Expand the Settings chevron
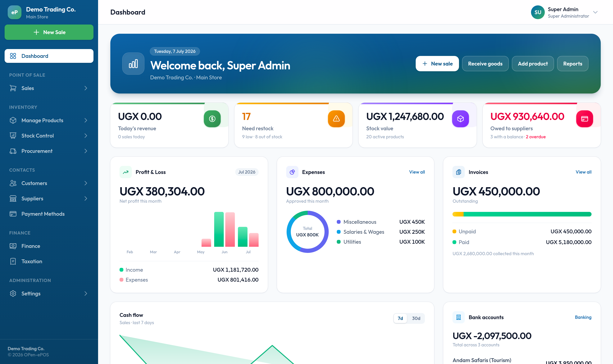The height and width of the screenshot is (364, 613). pyautogui.click(x=86, y=293)
